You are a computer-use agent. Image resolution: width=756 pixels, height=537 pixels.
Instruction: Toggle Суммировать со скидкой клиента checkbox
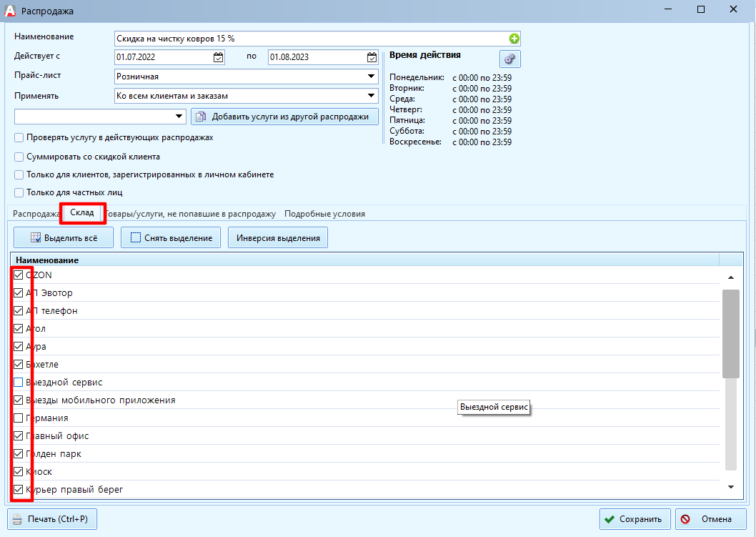click(19, 157)
